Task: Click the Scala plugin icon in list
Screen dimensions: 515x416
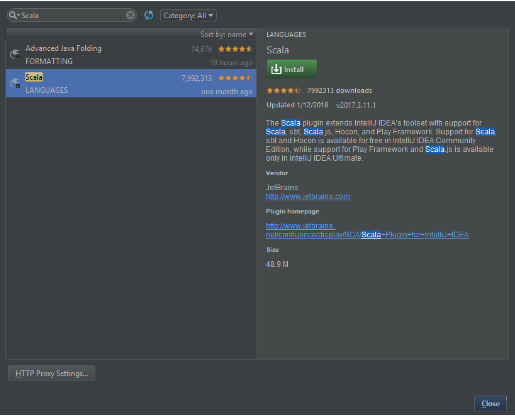Action: (x=15, y=83)
